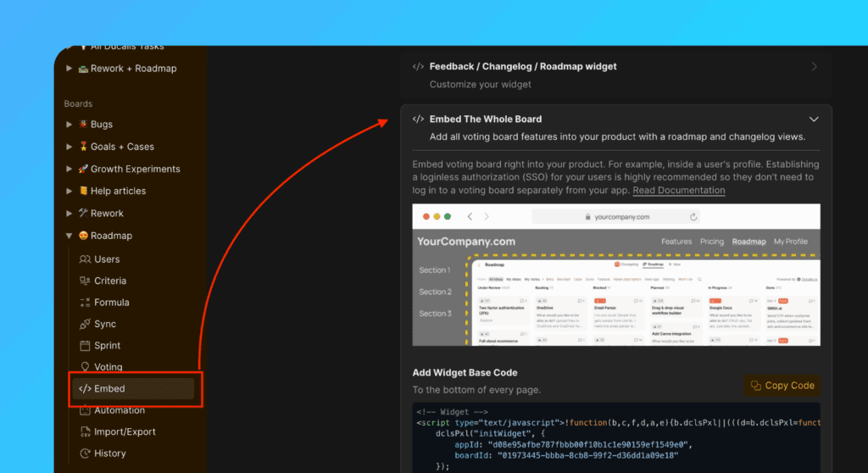Expand Feedback / Changelog / Roadmap widget section

coord(814,67)
